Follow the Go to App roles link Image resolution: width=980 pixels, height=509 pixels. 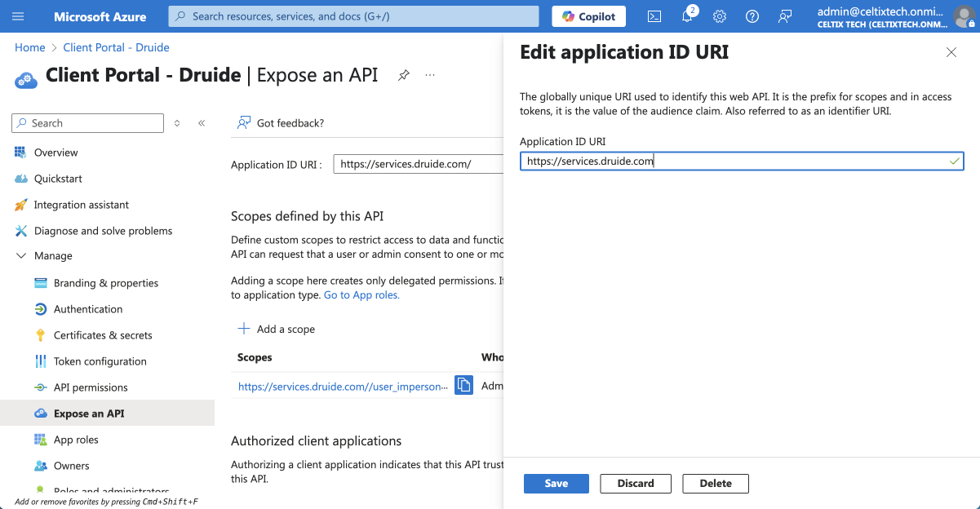pos(361,295)
